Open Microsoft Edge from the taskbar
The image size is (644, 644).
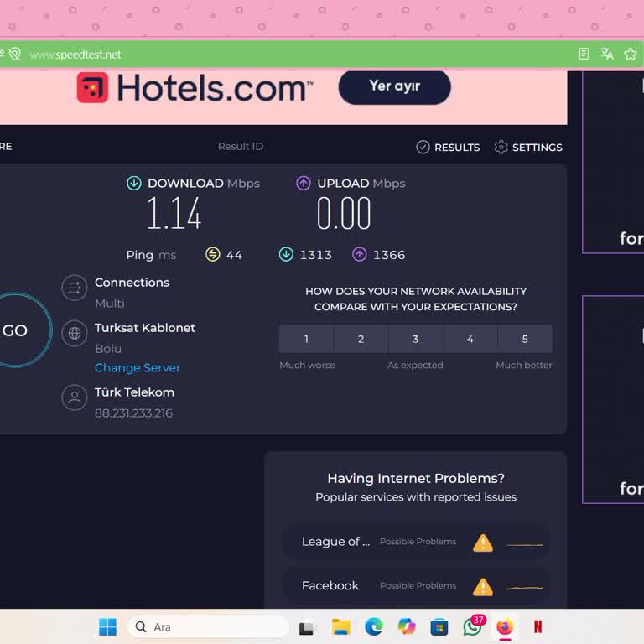(x=374, y=626)
